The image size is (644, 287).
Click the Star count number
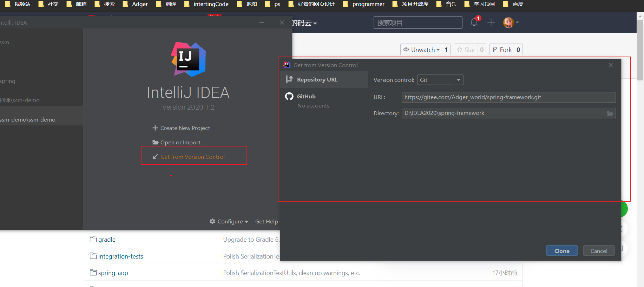pos(482,50)
